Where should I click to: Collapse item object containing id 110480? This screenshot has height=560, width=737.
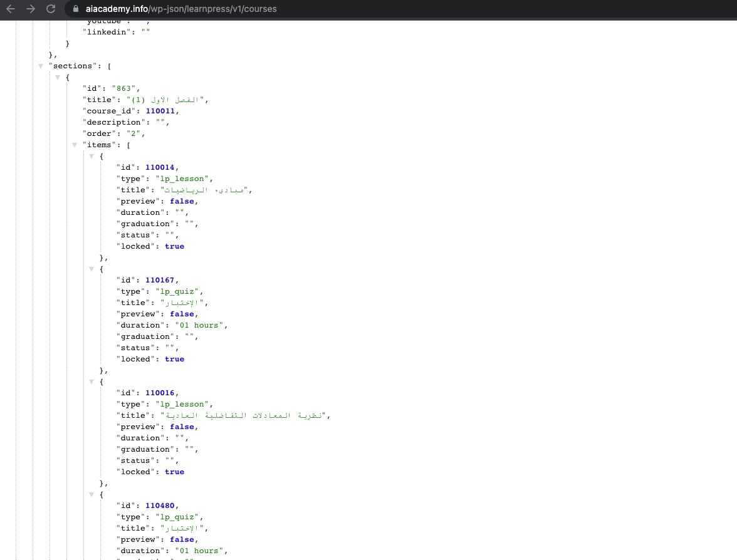click(91, 495)
